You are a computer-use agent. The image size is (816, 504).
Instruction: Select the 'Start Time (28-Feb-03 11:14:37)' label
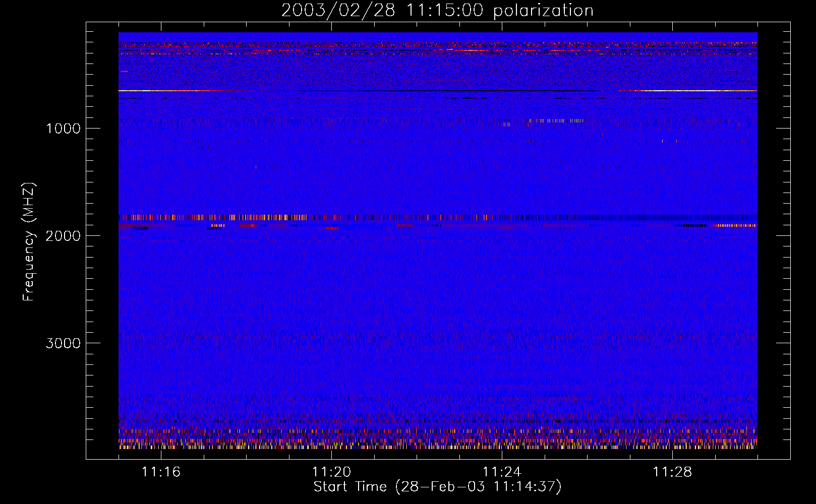coord(437,487)
